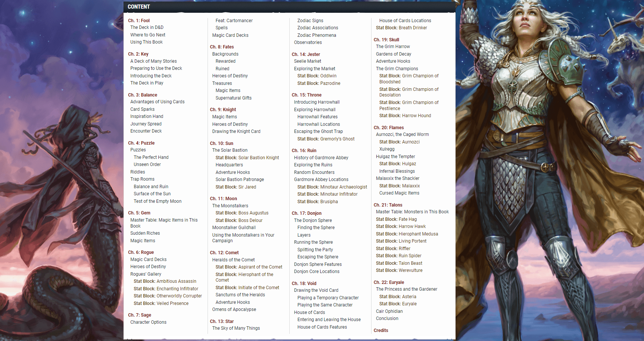Open Stat Block: Gremorly's Ghost
644x341 pixels.
point(326,139)
